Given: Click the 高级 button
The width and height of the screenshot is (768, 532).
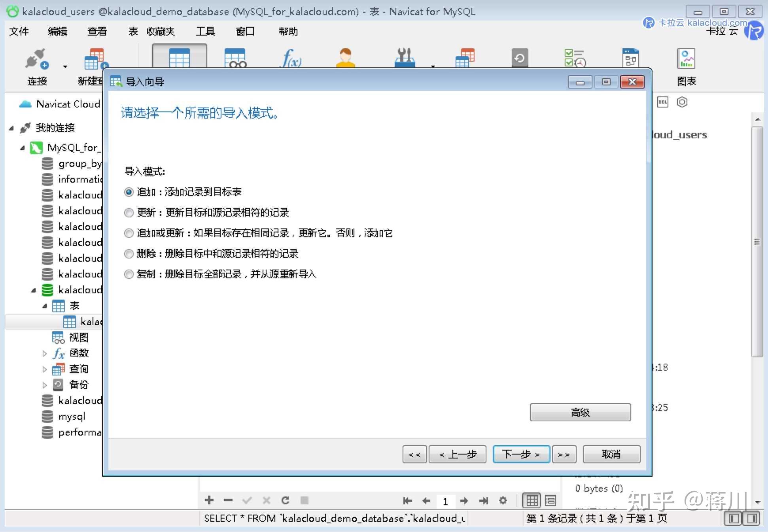Looking at the screenshot, I should pos(580,412).
